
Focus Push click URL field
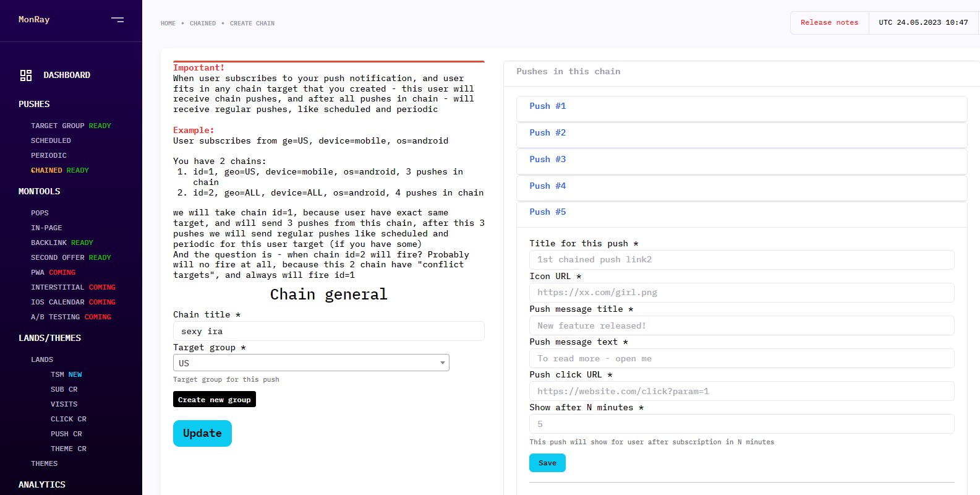pos(741,391)
